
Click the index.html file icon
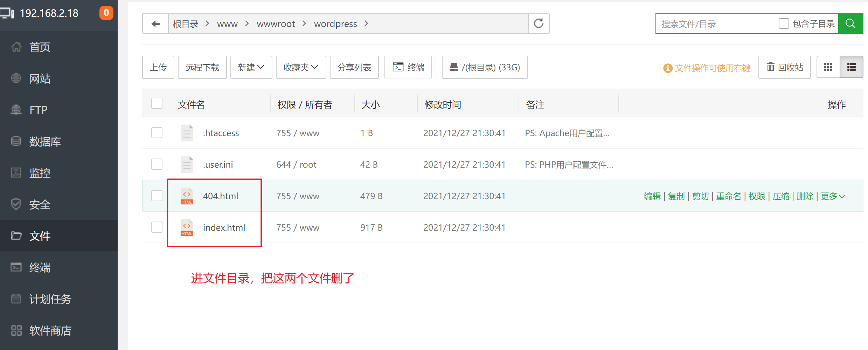(187, 228)
